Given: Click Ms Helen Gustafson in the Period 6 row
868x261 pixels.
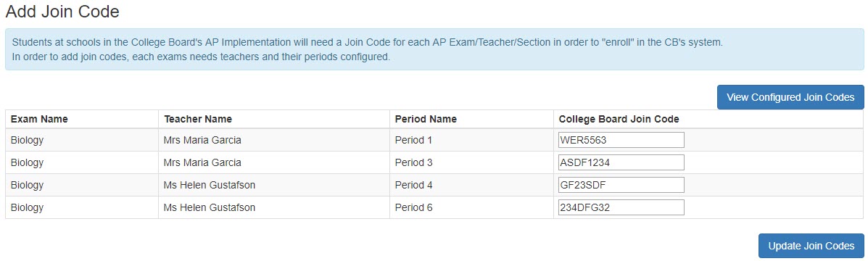Looking at the screenshot, I should [210, 208].
